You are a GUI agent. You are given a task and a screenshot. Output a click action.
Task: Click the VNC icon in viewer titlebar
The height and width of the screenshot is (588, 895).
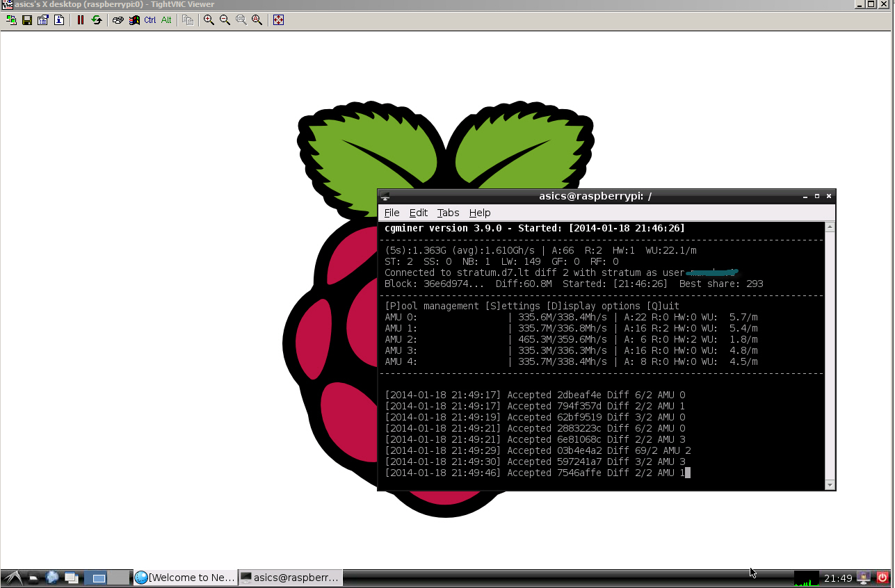click(7, 4)
